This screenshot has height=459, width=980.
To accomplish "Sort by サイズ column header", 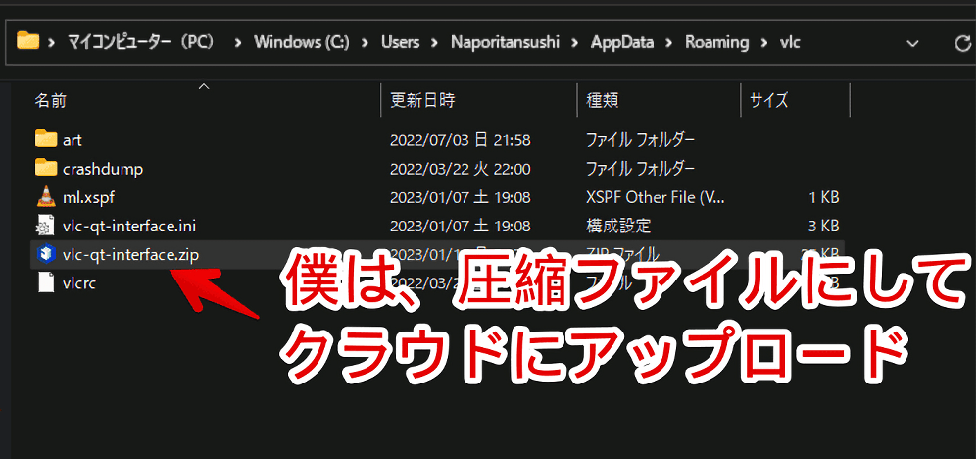I will [769, 99].
